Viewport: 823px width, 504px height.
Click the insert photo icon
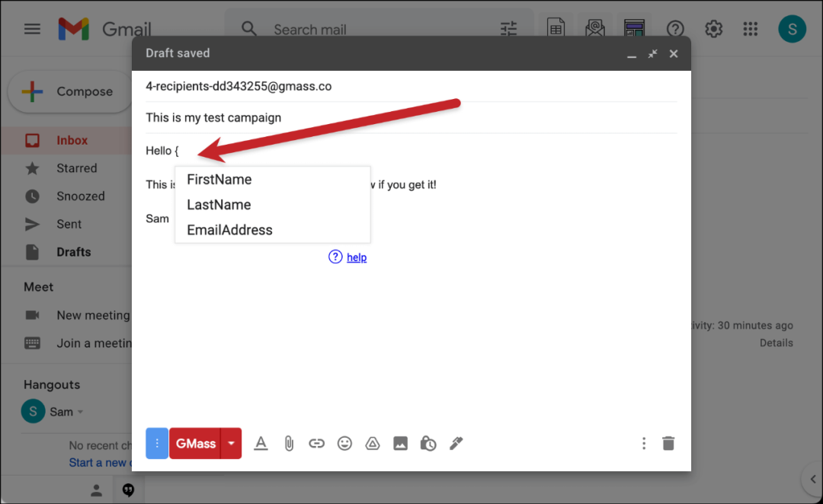coord(401,443)
